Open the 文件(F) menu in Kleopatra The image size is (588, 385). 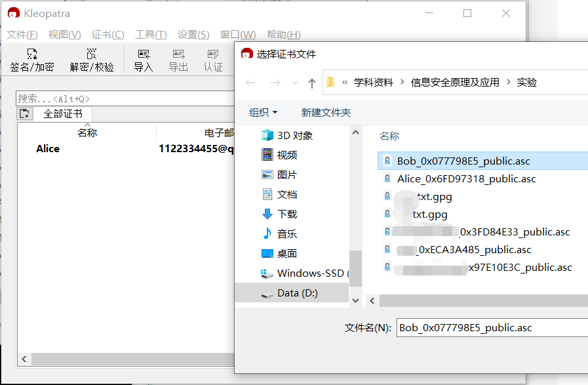tap(22, 35)
